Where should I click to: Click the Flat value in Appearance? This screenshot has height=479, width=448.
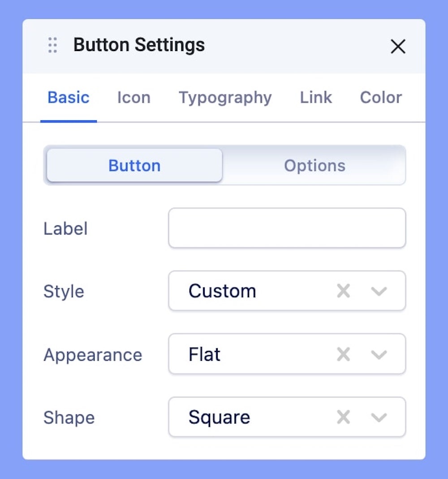[x=205, y=355]
